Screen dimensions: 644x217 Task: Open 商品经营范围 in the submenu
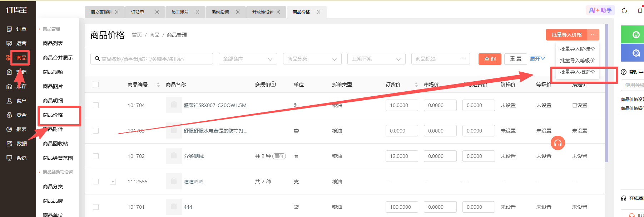pos(58,158)
